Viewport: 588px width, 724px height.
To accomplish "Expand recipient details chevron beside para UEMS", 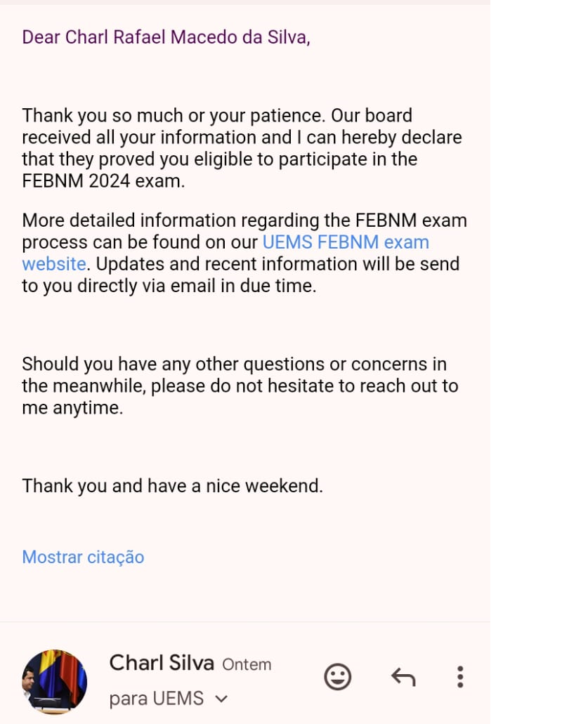I will (221, 699).
